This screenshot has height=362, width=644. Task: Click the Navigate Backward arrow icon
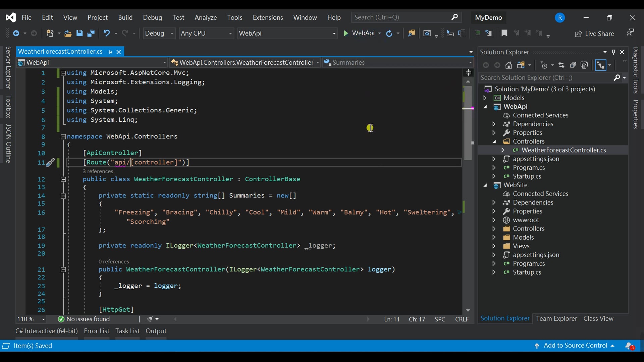point(16,33)
